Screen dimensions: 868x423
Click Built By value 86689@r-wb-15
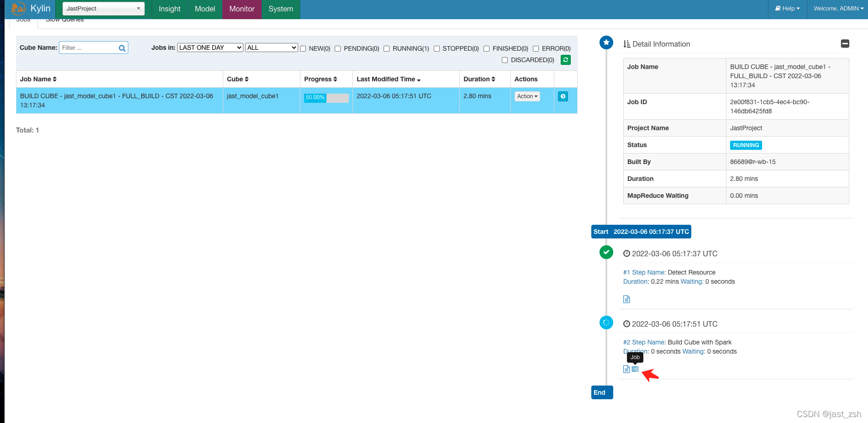[752, 162]
